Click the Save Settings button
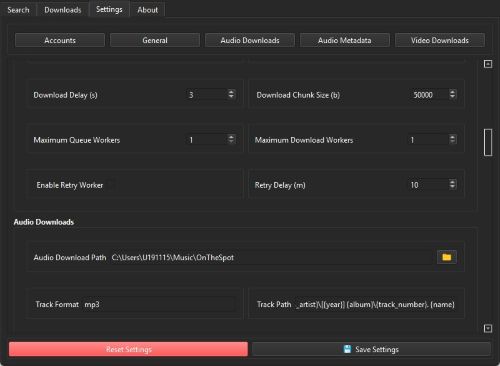This screenshot has height=366, width=500. point(371,349)
